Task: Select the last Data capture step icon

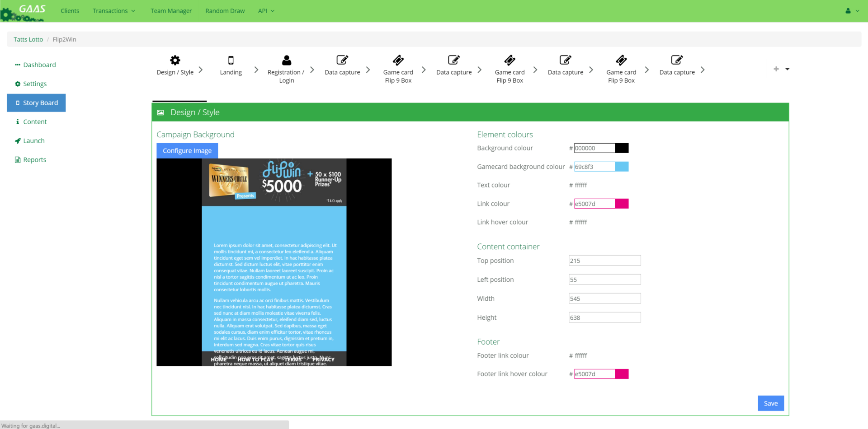Action: [x=677, y=60]
